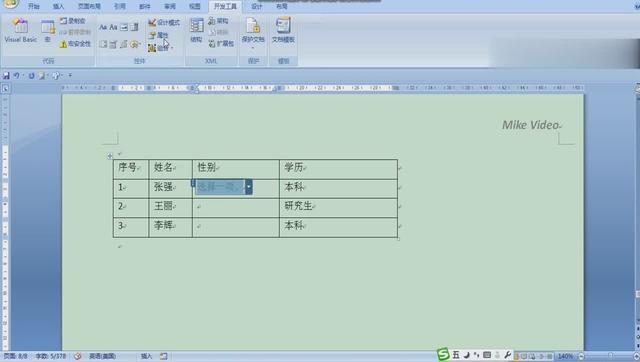Open the Macros (宏) dialog
640x362 pixels.
[x=48, y=31]
